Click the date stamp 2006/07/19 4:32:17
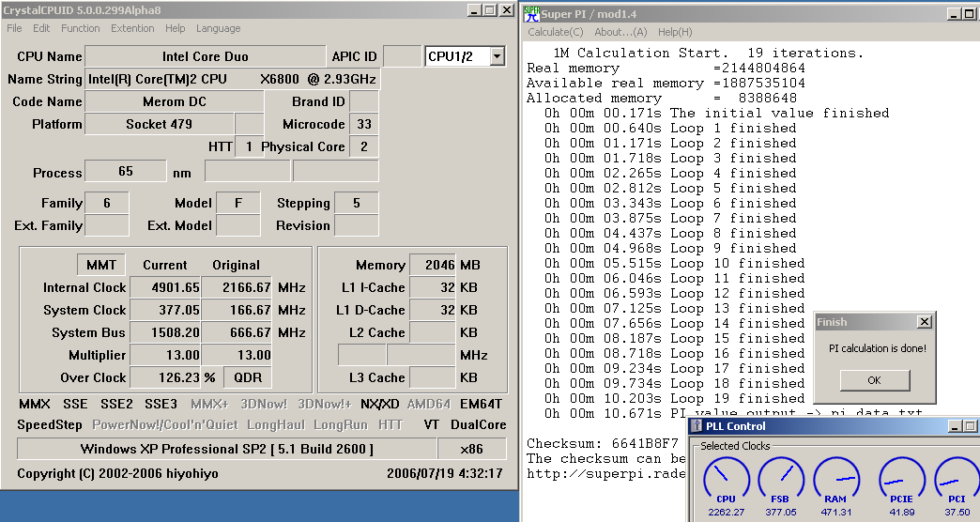The width and height of the screenshot is (980, 522). pyautogui.click(x=444, y=473)
